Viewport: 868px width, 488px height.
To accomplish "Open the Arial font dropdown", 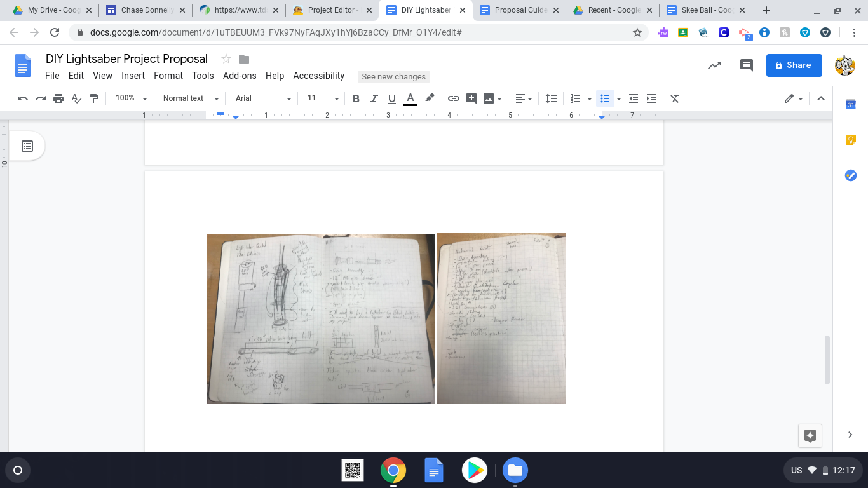I will [263, 98].
